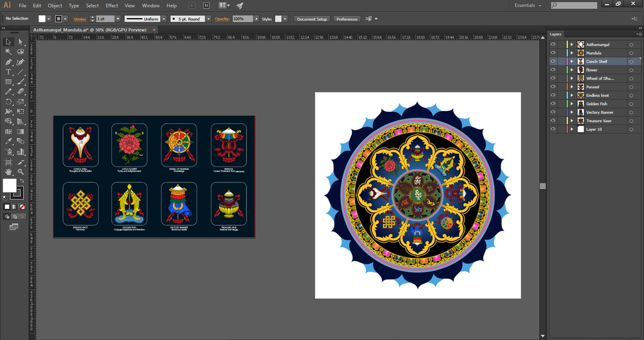The height and width of the screenshot is (340, 644).
Task: Click the large white Fill swatch
Action: (x=10, y=185)
